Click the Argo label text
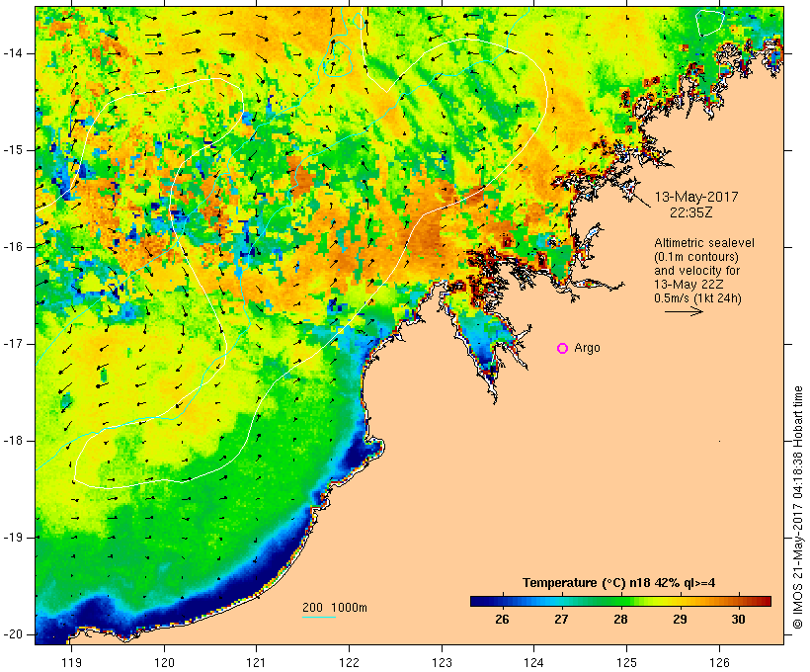 tap(588, 348)
